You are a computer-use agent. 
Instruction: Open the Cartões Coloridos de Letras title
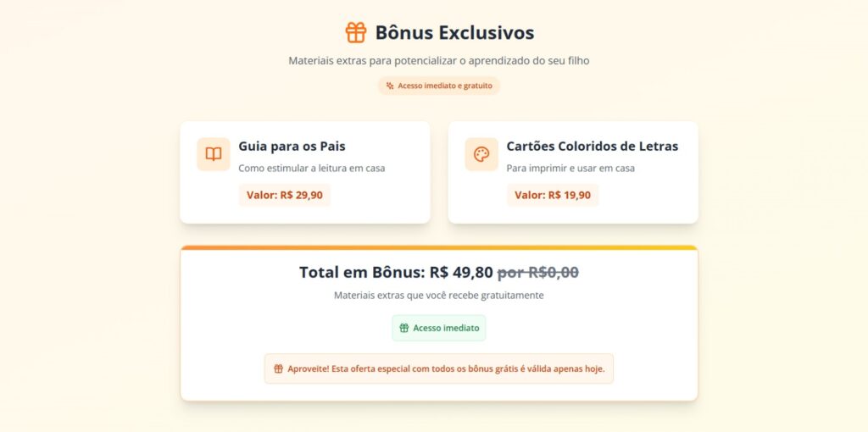point(592,146)
